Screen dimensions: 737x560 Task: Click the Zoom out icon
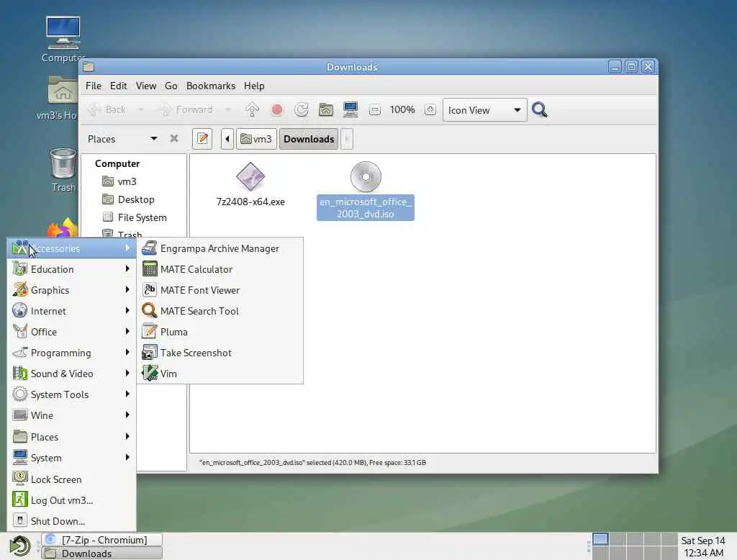[x=374, y=110]
